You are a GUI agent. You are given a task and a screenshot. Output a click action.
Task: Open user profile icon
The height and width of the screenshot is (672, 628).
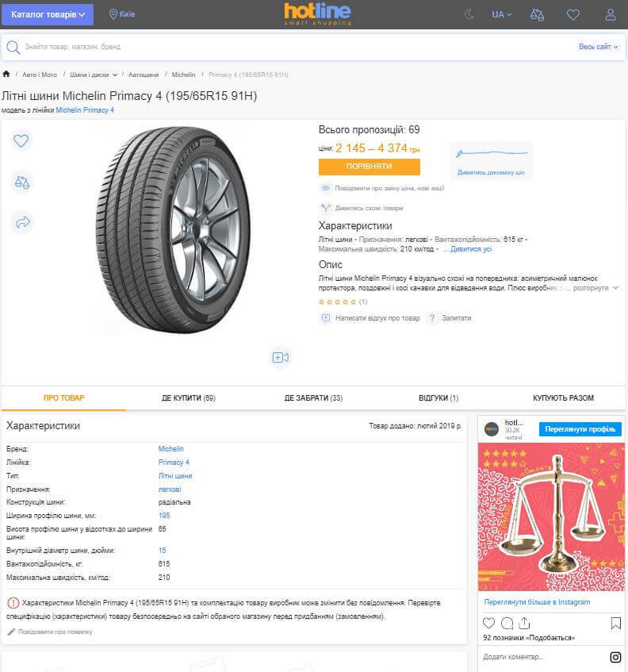point(610,14)
